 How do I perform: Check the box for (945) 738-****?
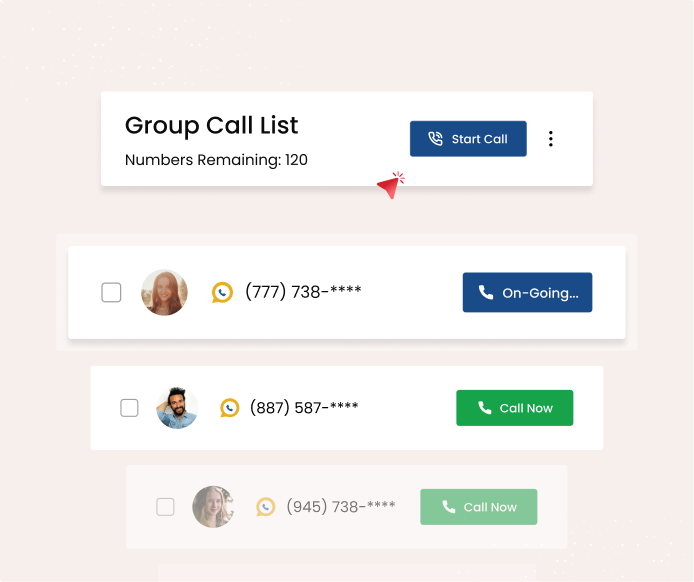coord(165,507)
